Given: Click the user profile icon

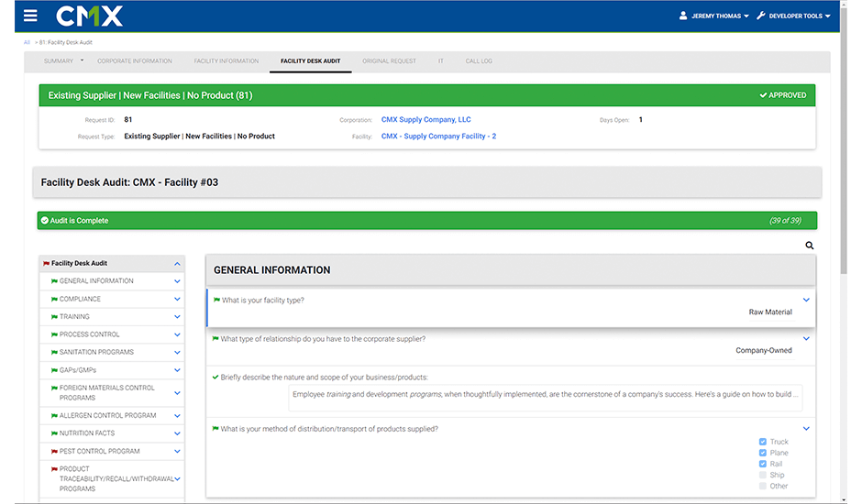Looking at the screenshot, I should click(x=683, y=16).
